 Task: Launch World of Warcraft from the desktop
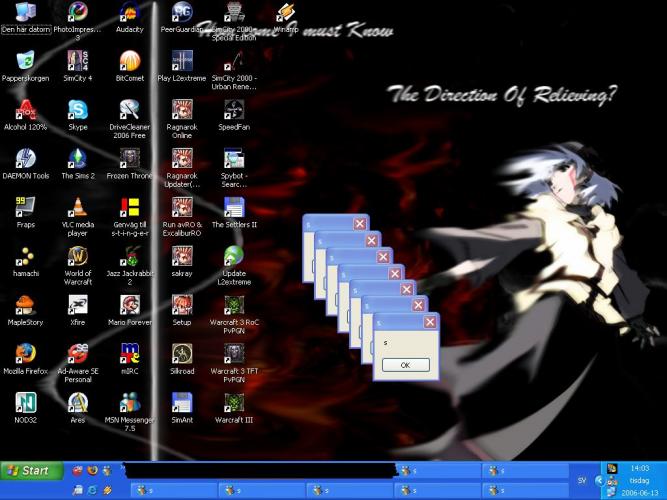click(x=78, y=256)
